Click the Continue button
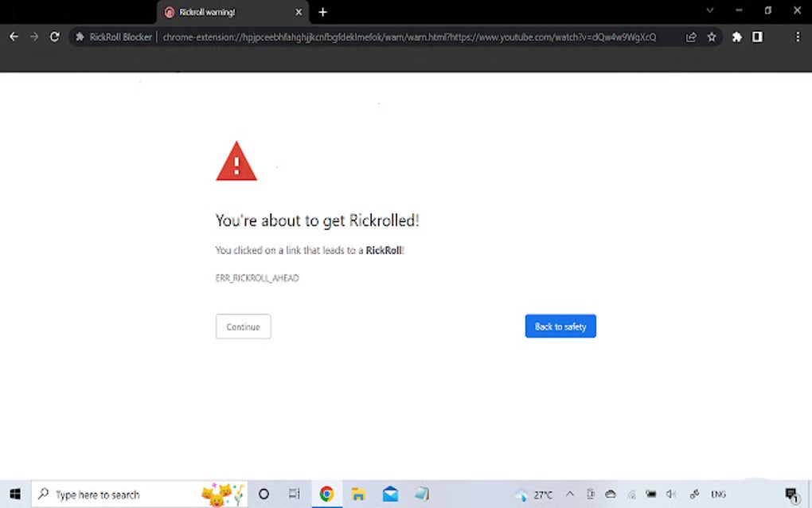This screenshot has width=812, height=508. [x=243, y=326]
